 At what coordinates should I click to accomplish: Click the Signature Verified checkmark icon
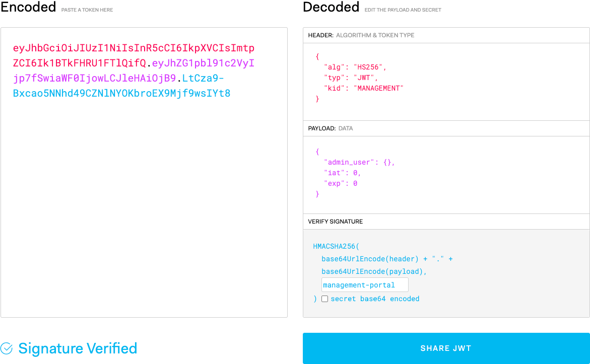(8, 348)
